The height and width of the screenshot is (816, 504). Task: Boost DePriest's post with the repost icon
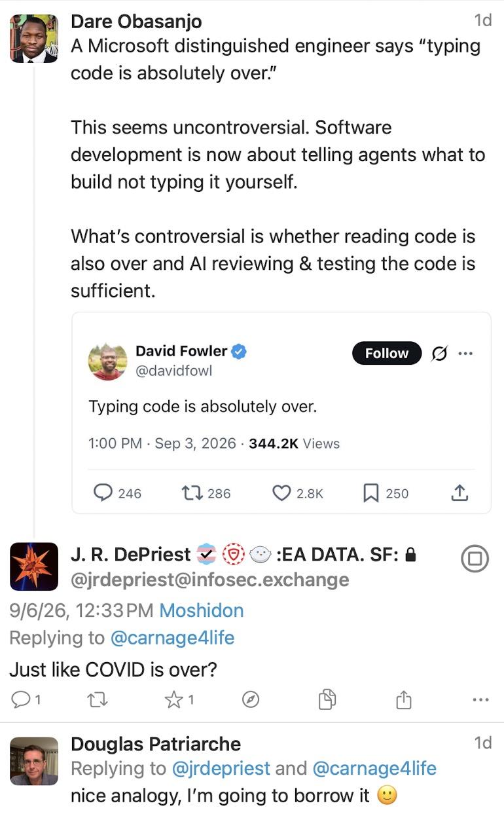pyautogui.click(x=98, y=700)
